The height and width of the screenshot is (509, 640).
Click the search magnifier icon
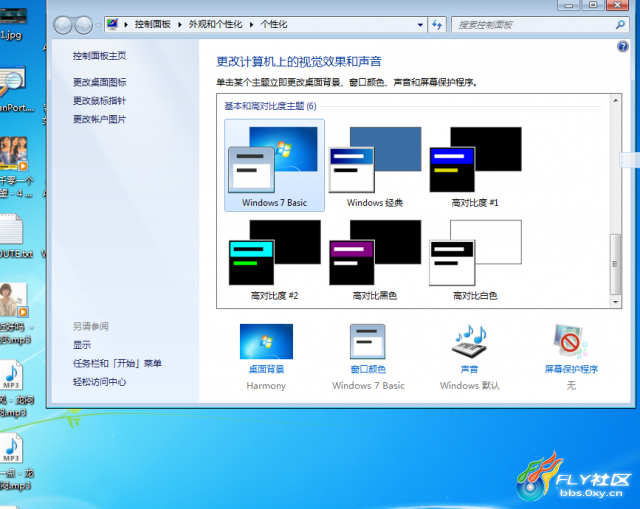620,25
